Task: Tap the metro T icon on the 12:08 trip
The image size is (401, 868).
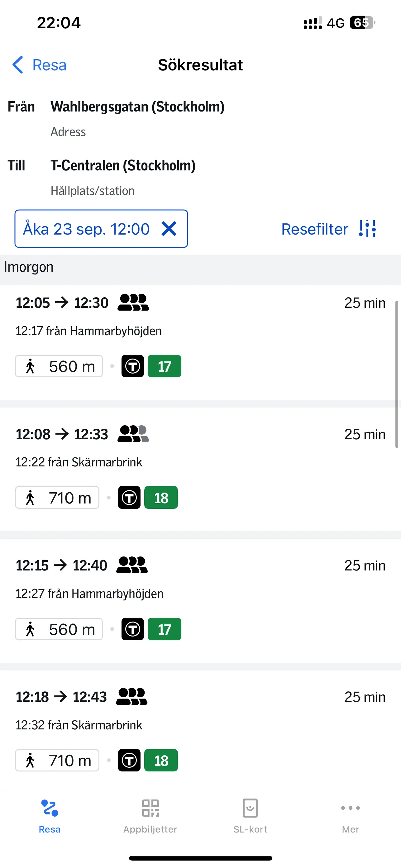Action: click(129, 498)
